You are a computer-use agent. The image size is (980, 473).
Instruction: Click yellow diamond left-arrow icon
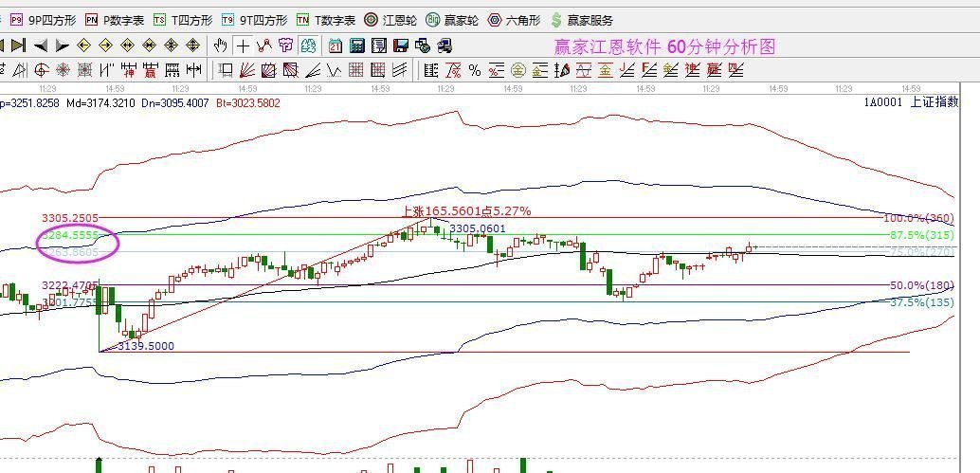pyautogui.click(x=83, y=45)
